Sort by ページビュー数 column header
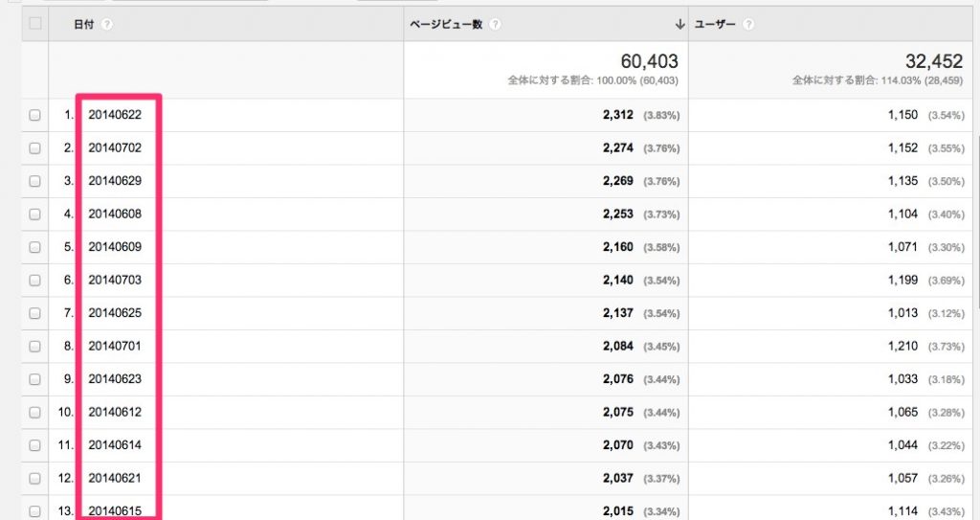This screenshot has width=980, height=520. click(446, 24)
